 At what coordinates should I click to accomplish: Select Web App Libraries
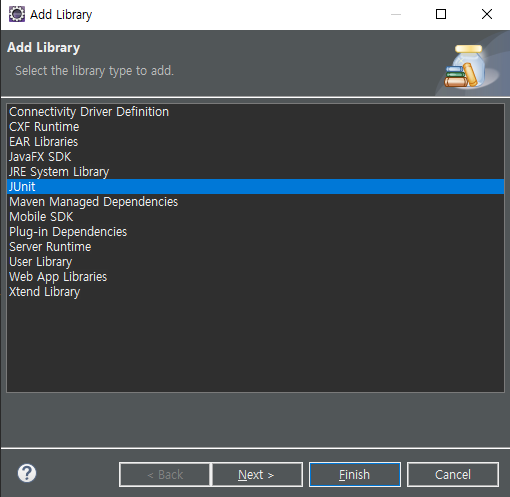(x=255, y=277)
